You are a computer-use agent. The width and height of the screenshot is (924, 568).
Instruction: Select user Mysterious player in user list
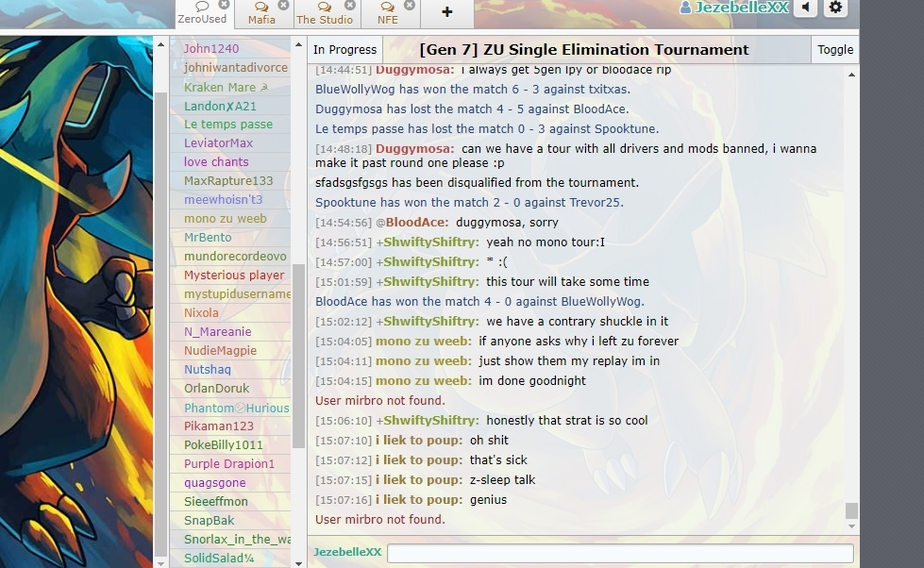pos(233,276)
